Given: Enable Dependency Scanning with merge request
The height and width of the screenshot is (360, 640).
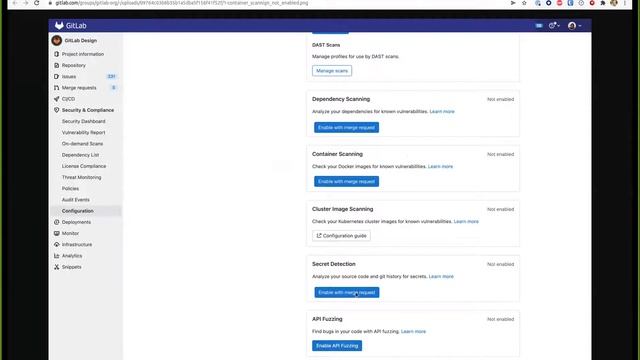Looking at the screenshot, I should 346,127.
